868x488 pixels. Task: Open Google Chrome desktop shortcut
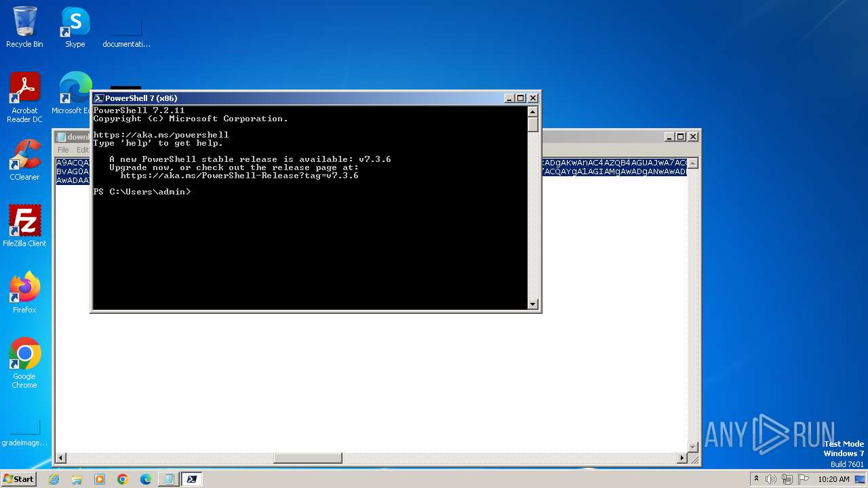click(24, 363)
